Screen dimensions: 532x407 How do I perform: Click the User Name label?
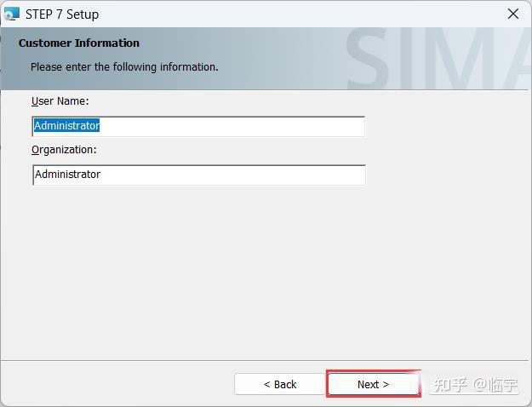[x=60, y=100]
